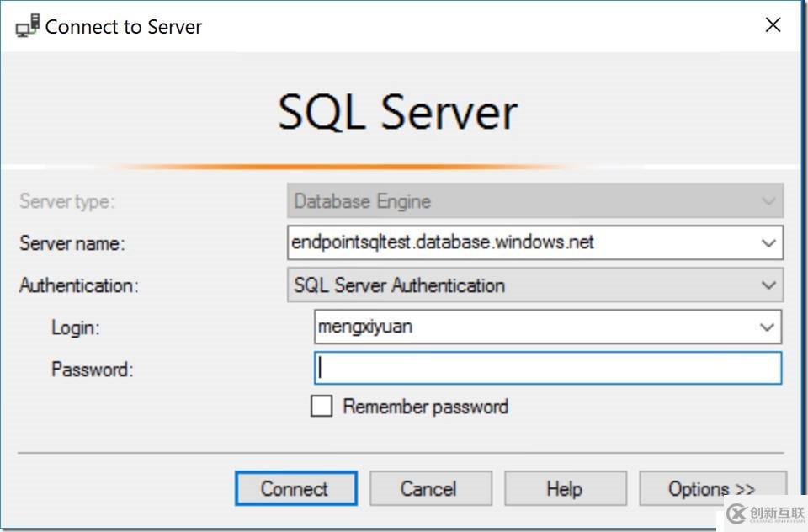
Task: Expand advanced settings with Options button
Action: 712,488
